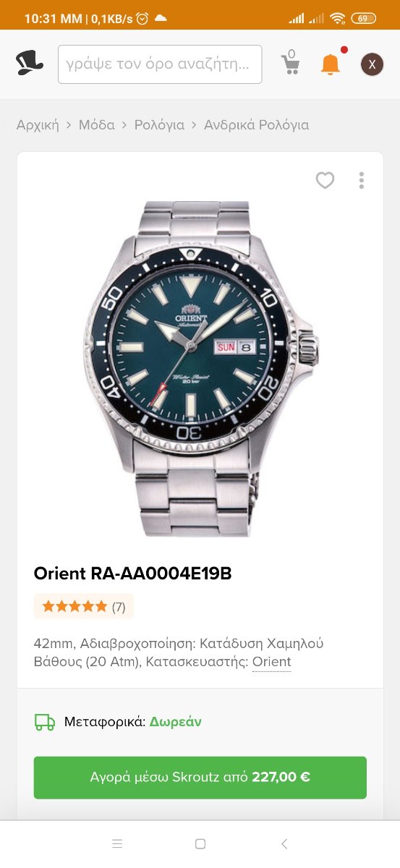View the Orient watch product image
400x868 pixels.
click(x=200, y=369)
